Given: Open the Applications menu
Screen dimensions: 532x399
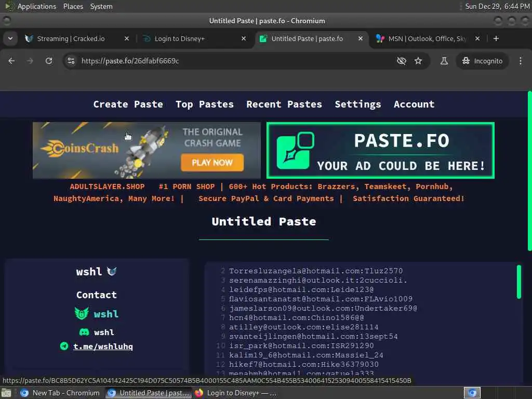Looking at the screenshot, I should [37, 6].
